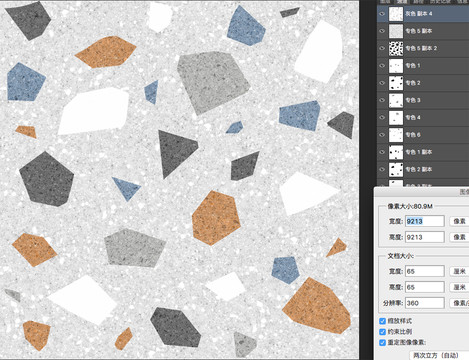Open the 厘米 unit dropdown for document 宽度
This screenshot has width=469, height=360.
pos(459,271)
